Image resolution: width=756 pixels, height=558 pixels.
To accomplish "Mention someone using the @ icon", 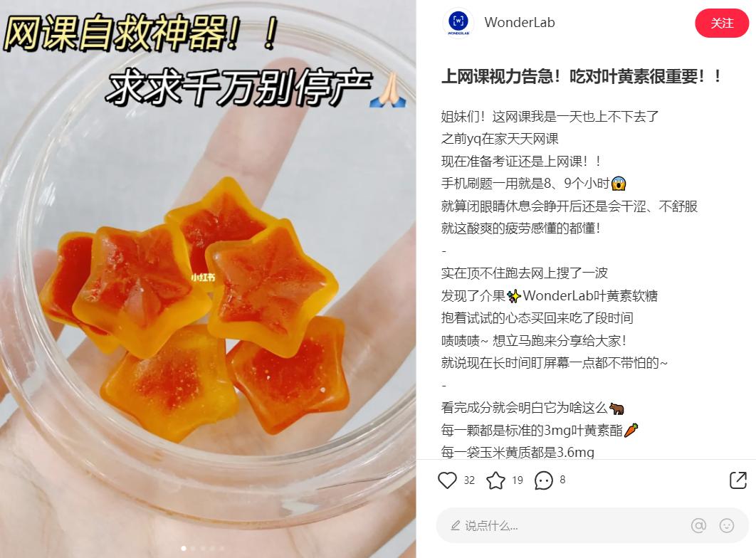I will 698,525.
